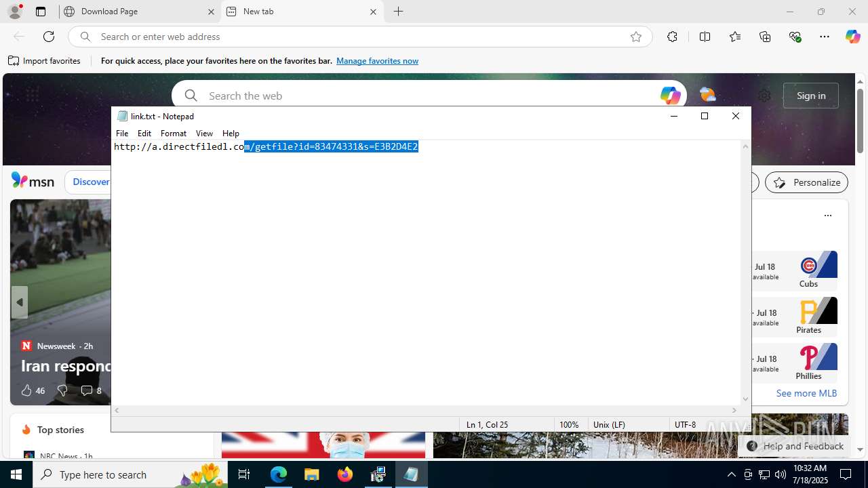Go to previous news slide arrow
868x488 pixels.
pyautogui.click(x=20, y=302)
